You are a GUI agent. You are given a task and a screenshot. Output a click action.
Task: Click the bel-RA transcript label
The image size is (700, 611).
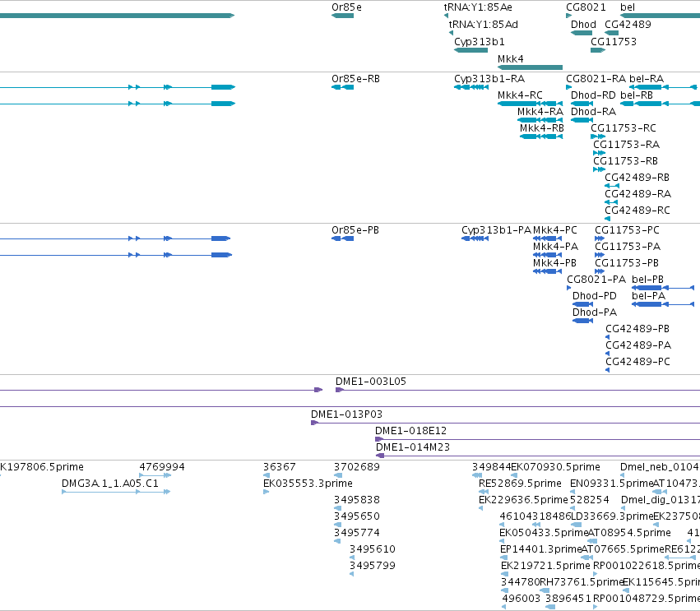[647, 79]
